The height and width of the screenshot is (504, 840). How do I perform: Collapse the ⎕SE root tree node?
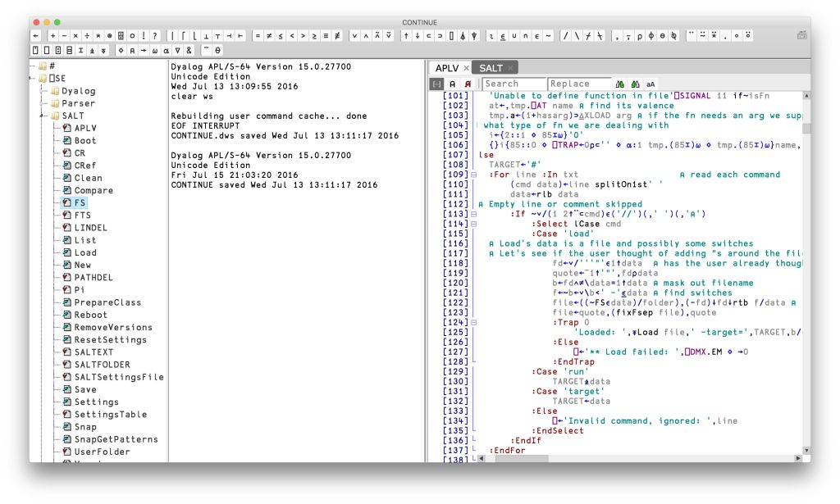32,78
